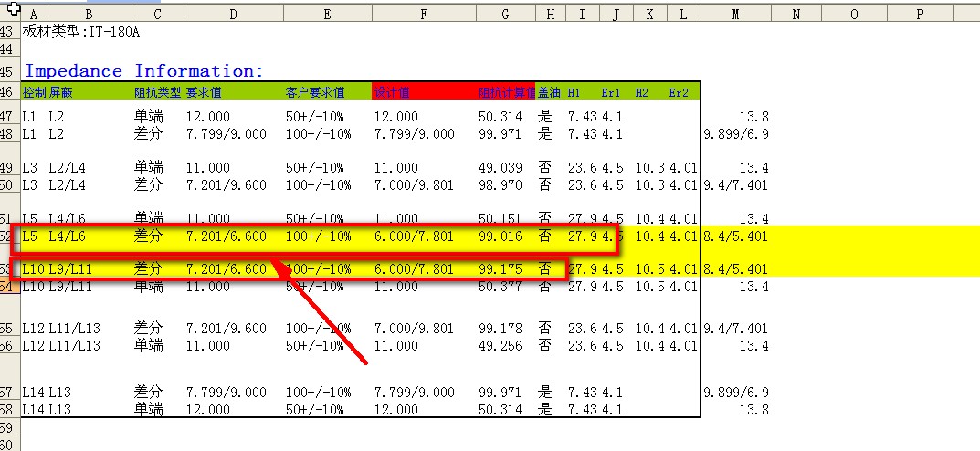The image size is (980, 451).
Task: Click 单端 in row 54
Action: tap(148, 287)
